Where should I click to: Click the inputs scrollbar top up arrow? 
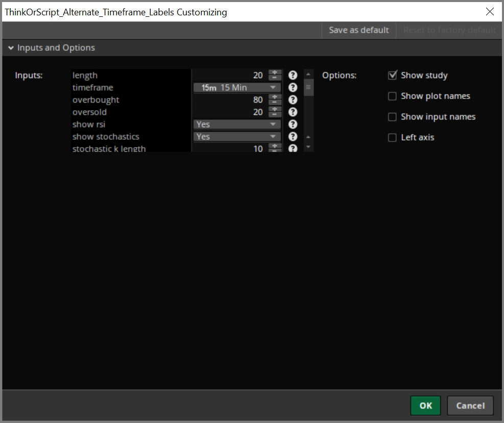[308, 75]
